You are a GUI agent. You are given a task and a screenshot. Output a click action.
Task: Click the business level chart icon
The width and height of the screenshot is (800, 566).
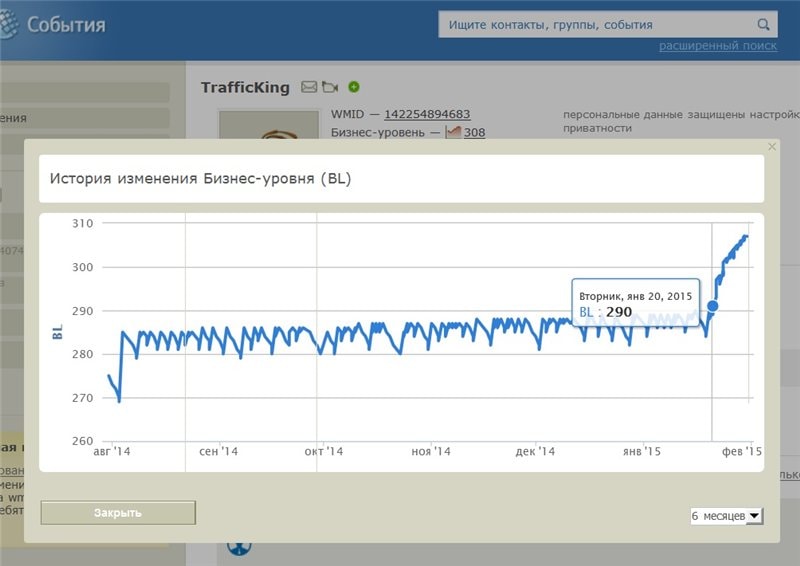pyautogui.click(x=453, y=132)
